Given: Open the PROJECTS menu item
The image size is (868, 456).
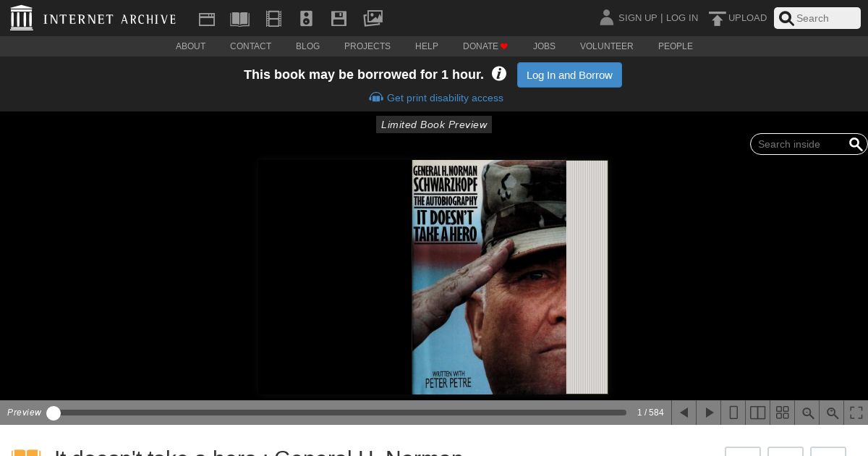Looking at the screenshot, I should click(x=367, y=46).
